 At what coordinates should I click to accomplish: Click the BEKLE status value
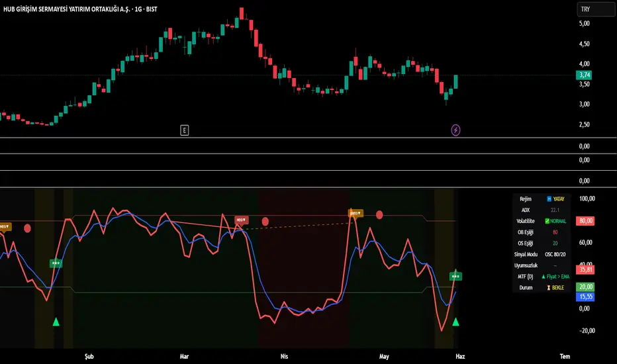(x=558, y=288)
